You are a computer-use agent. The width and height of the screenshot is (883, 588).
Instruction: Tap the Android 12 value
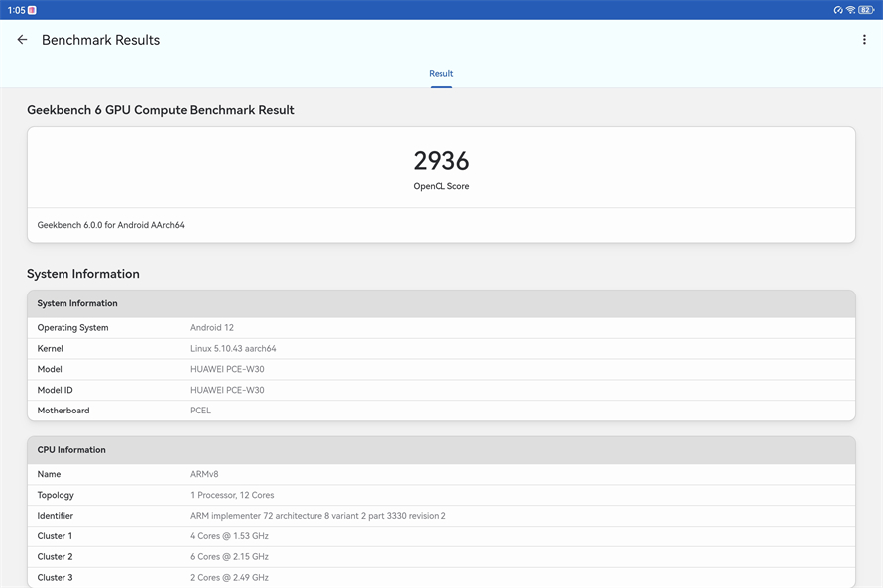212,328
